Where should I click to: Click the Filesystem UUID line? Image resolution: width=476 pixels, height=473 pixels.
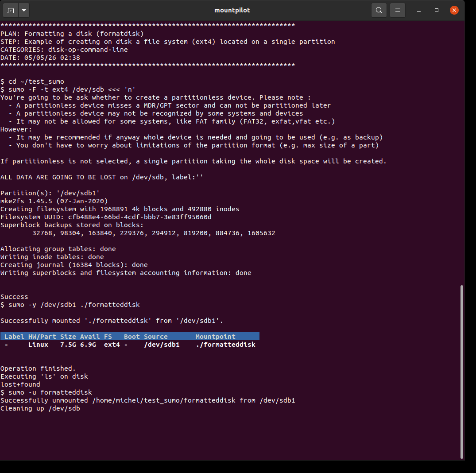click(x=106, y=217)
